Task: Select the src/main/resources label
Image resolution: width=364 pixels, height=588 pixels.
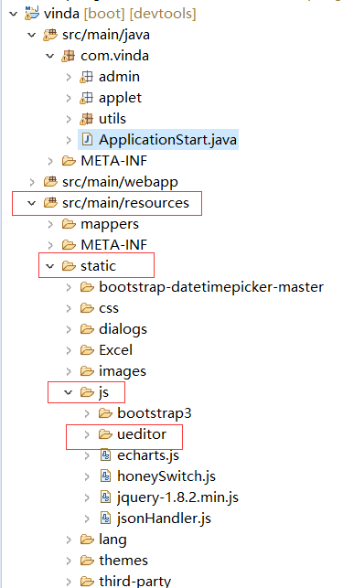Action: (x=125, y=203)
